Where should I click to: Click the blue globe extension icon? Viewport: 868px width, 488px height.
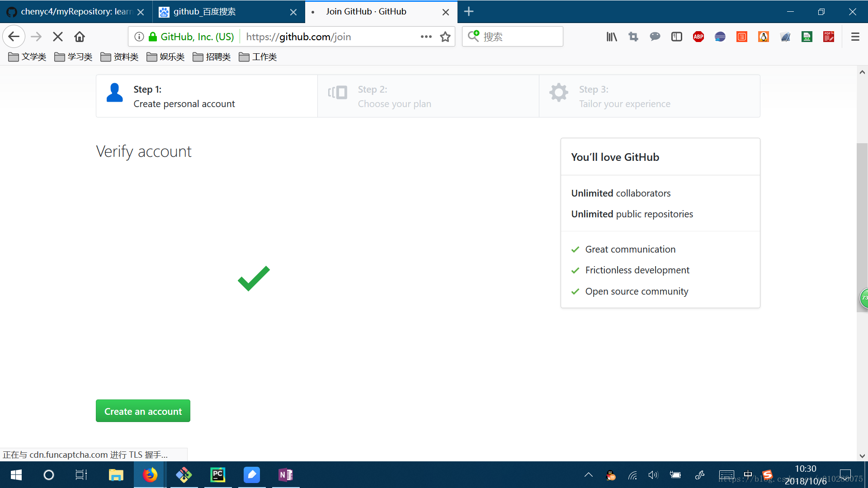pos(720,37)
